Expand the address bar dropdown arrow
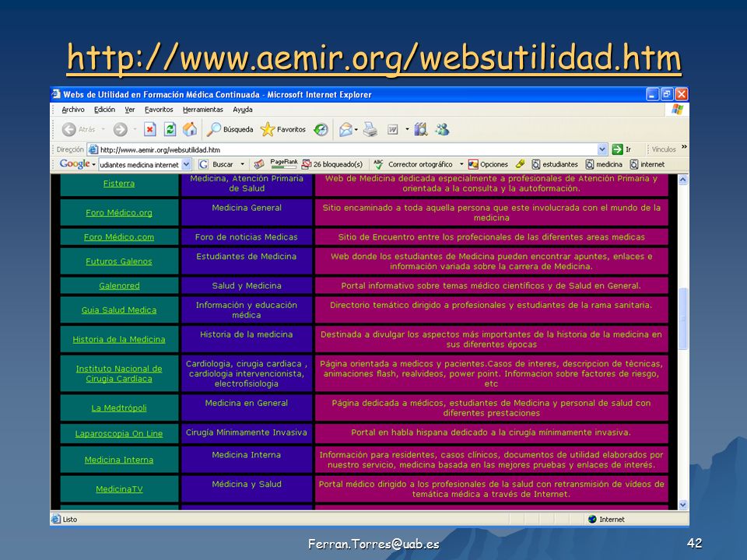Viewport: 747px width, 560px height. [x=602, y=149]
